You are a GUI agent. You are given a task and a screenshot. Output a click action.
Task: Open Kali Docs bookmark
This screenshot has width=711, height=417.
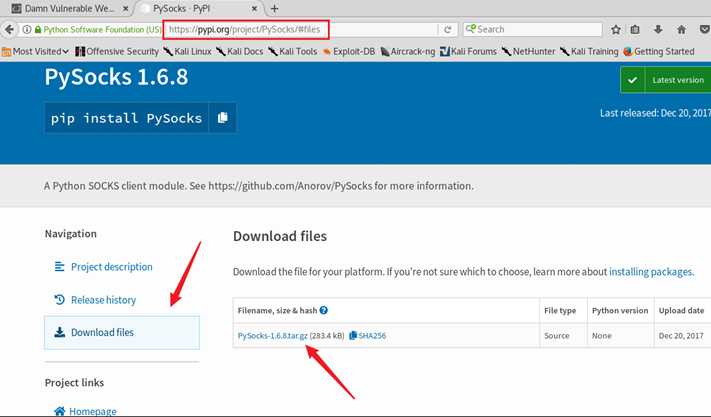pyautogui.click(x=240, y=52)
